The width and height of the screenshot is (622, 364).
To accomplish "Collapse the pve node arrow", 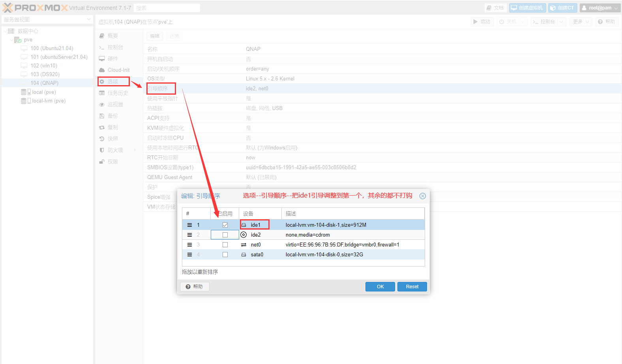I will (x=11, y=39).
